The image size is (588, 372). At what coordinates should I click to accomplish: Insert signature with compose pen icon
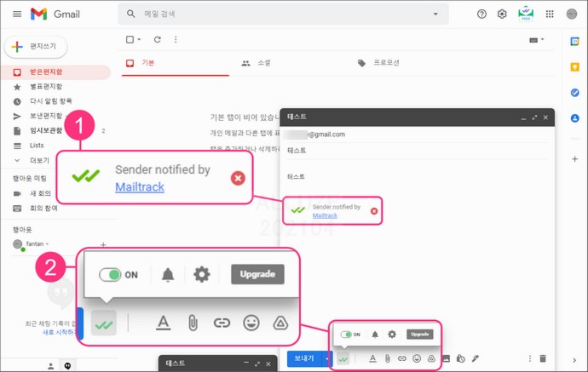point(476,358)
